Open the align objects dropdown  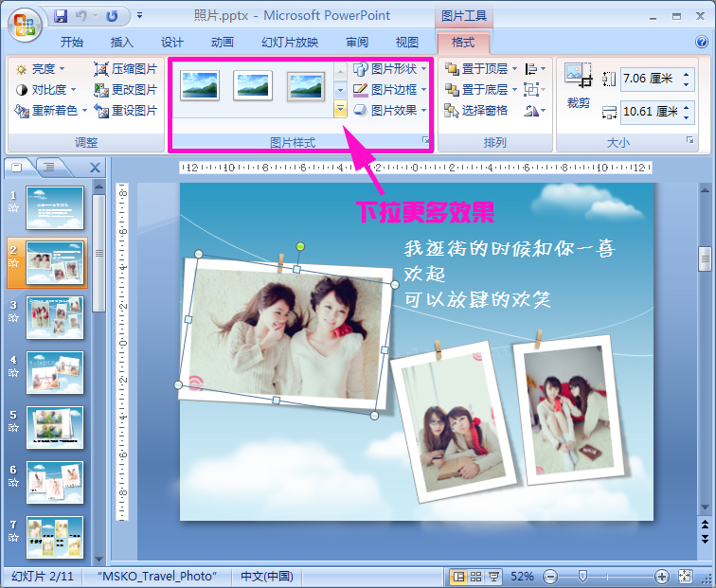[535, 69]
